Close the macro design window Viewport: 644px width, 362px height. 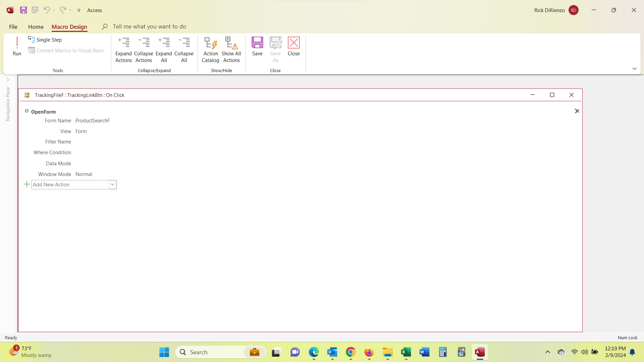571,95
